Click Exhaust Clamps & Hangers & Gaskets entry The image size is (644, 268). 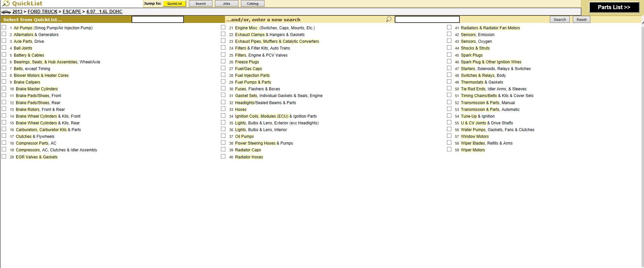tap(270, 35)
